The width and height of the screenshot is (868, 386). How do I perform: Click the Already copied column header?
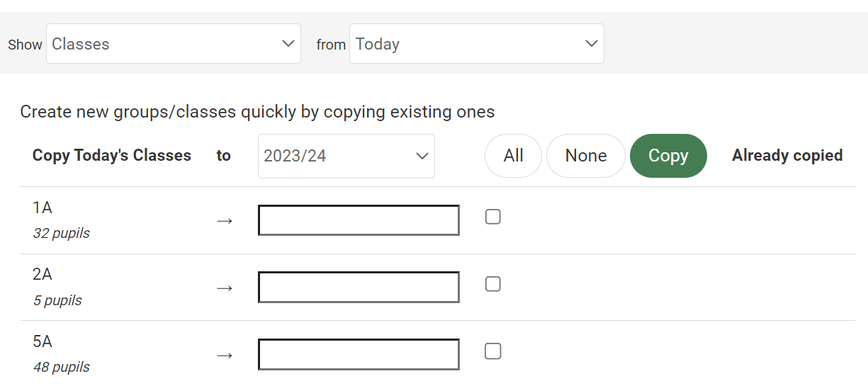tap(787, 156)
